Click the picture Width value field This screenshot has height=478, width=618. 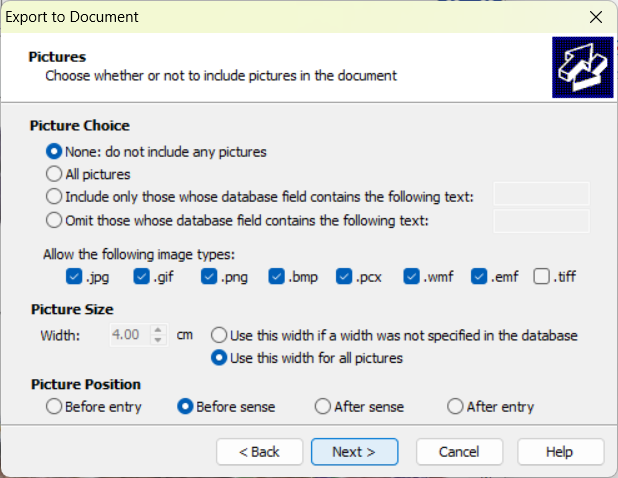pyautogui.click(x=127, y=335)
